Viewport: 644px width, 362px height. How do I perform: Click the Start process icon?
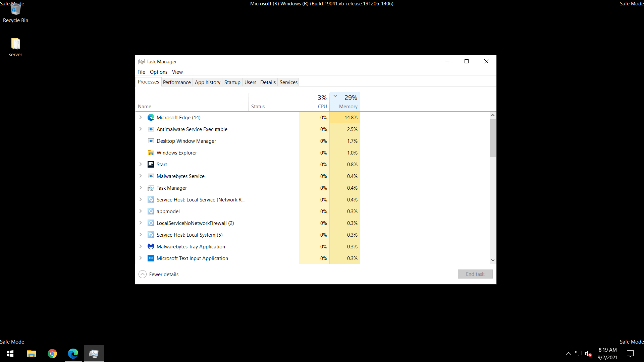point(151,165)
